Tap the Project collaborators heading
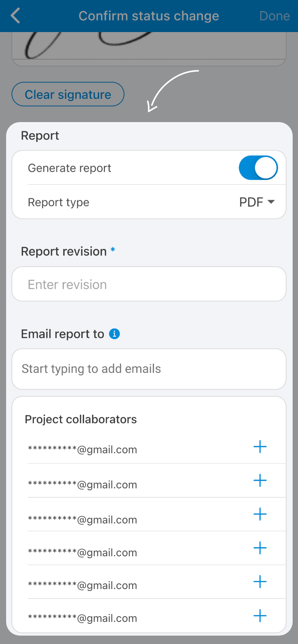298x644 pixels. tap(81, 419)
